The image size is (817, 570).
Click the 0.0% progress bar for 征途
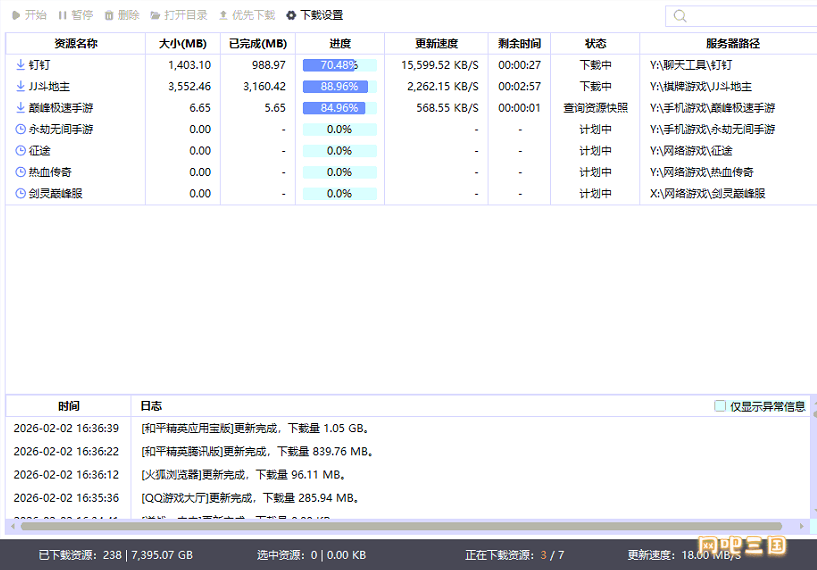click(x=340, y=151)
